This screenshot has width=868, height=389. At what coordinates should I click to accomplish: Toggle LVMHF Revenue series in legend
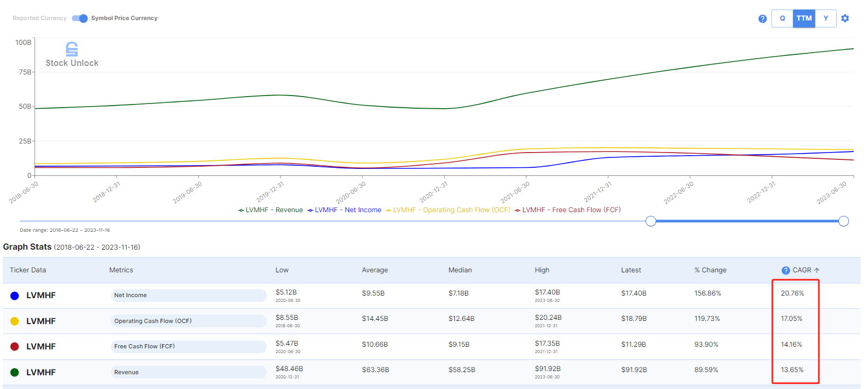click(270, 210)
